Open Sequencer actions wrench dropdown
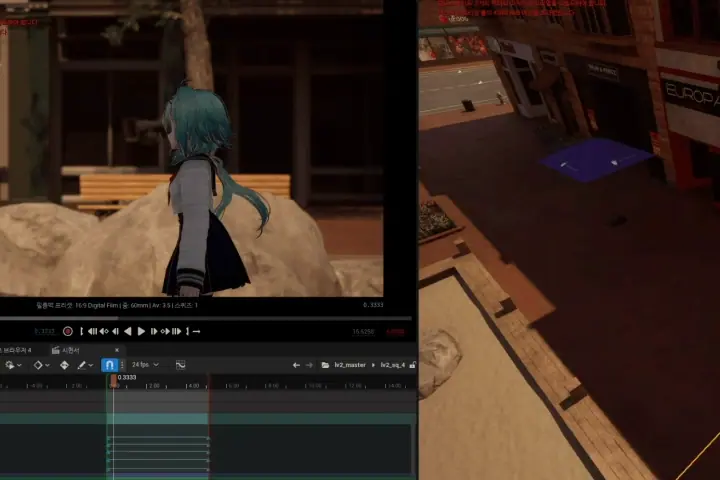 pyautogui.click(x=13, y=365)
